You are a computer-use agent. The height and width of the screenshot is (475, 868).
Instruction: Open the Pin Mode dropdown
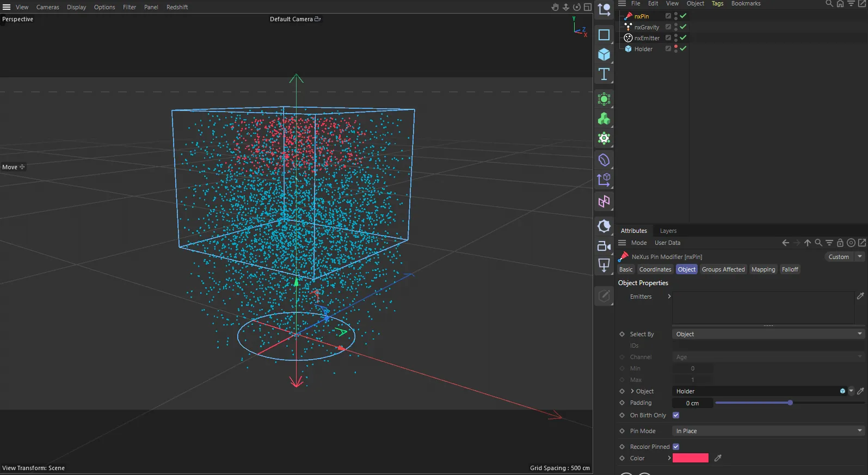[768, 431]
